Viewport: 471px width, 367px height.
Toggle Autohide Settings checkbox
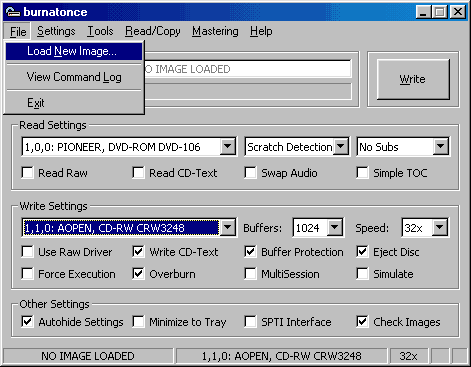tap(27, 322)
